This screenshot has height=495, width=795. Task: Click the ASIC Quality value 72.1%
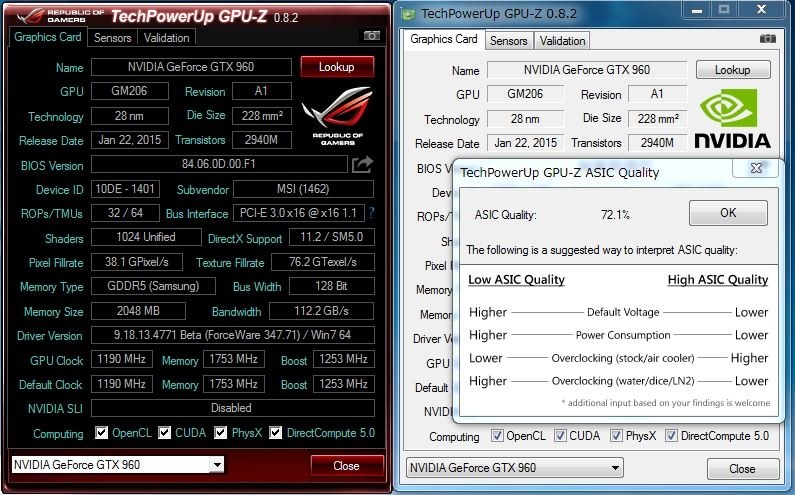tap(616, 215)
